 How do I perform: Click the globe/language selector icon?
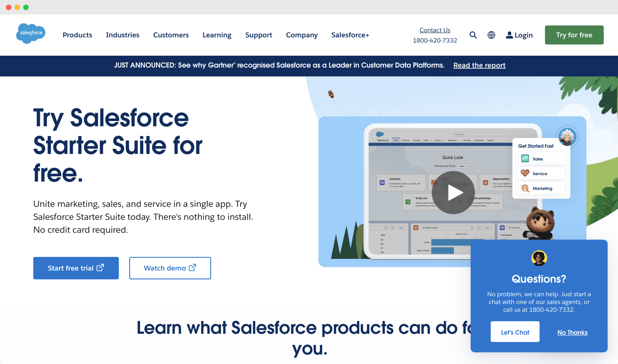pos(491,35)
